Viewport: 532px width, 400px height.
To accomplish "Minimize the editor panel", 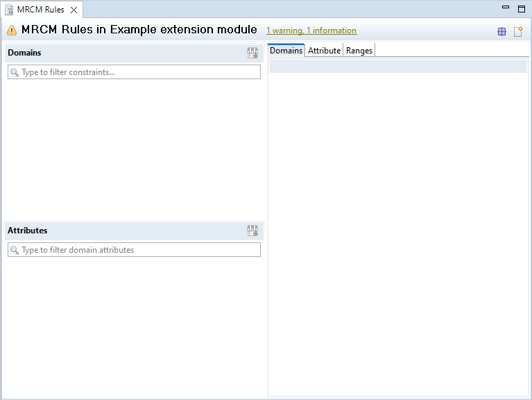I will [x=504, y=9].
